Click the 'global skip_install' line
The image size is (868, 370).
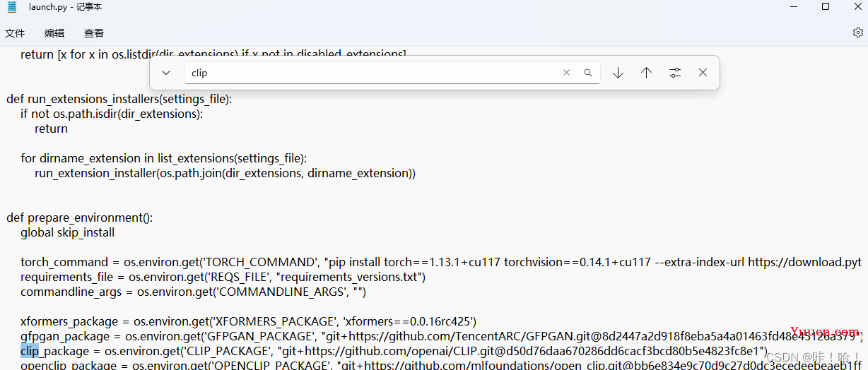[x=67, y=232]
